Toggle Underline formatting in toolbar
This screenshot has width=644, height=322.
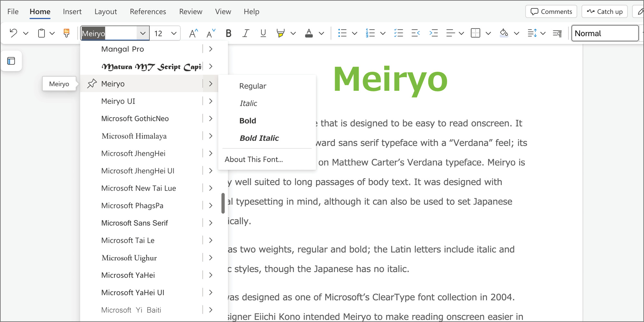coord(263,33)
